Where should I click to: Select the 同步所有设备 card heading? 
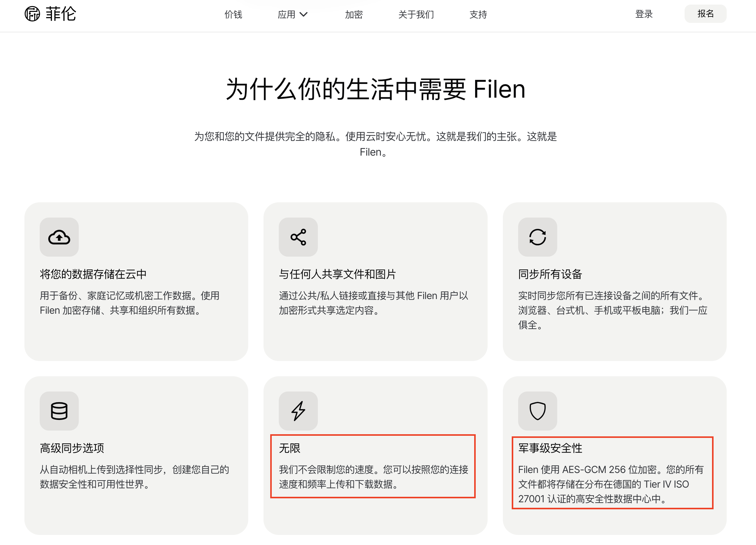tap(550, 274)
